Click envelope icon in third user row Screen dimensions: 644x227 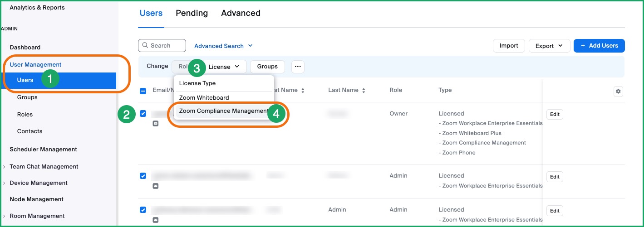click(x=156, y=220)
